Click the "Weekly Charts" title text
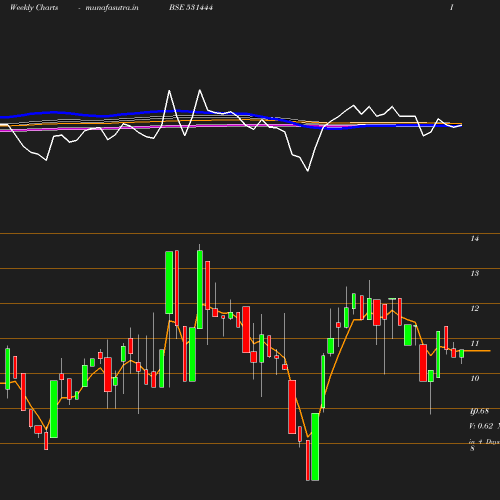This screenshot has width=500, height=500. [34, 7]
